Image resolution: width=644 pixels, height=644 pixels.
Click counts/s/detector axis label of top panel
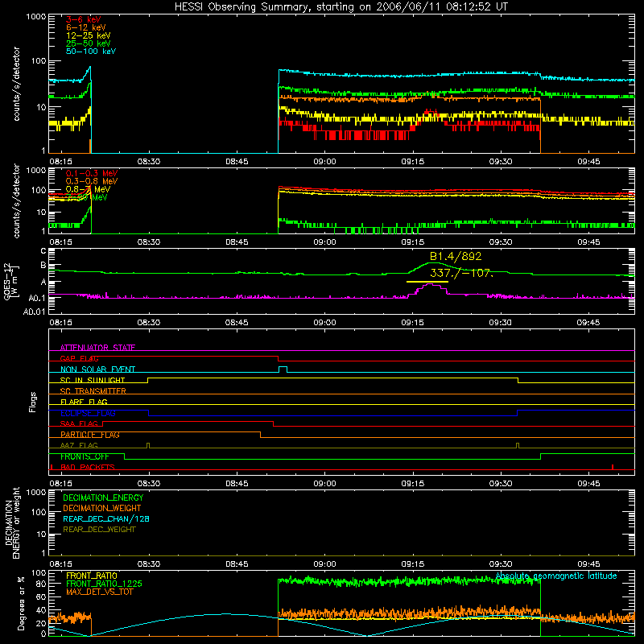tap(16, 84)
